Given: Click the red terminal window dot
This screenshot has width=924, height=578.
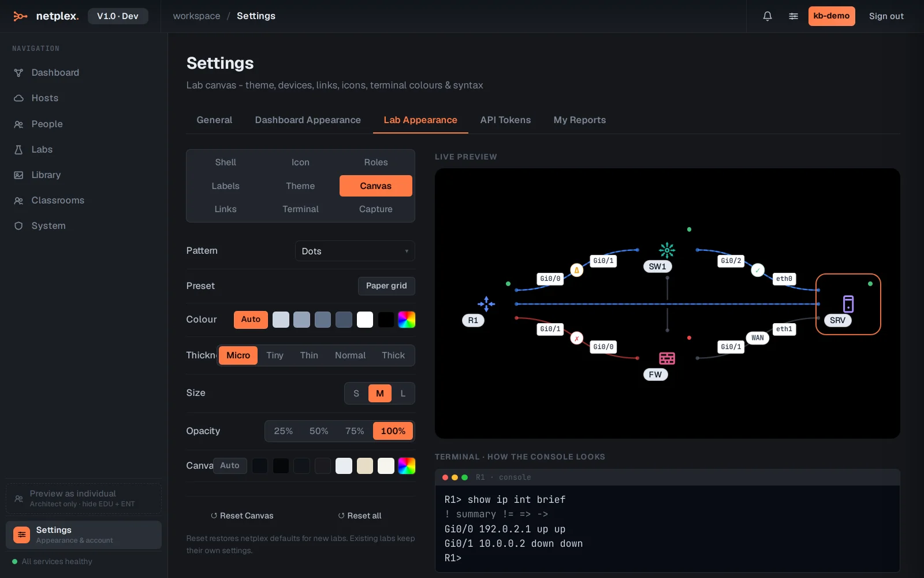Looking at the screenshot, I should tap(445, 477).
